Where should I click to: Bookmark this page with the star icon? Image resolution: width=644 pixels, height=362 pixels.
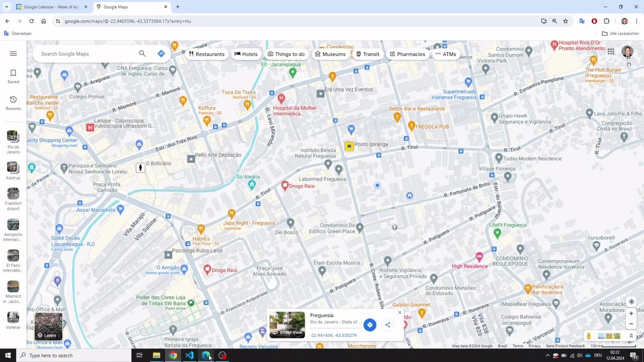[566, 21]
